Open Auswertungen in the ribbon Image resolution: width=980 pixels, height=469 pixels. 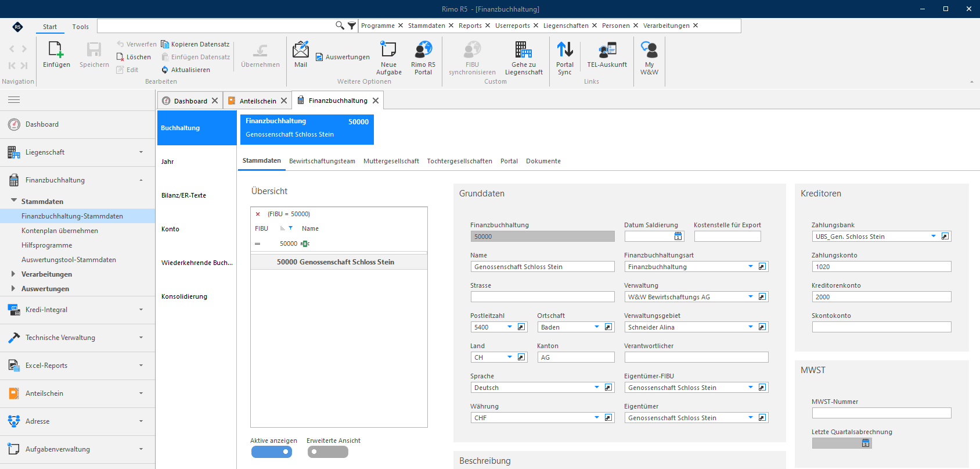343,57
